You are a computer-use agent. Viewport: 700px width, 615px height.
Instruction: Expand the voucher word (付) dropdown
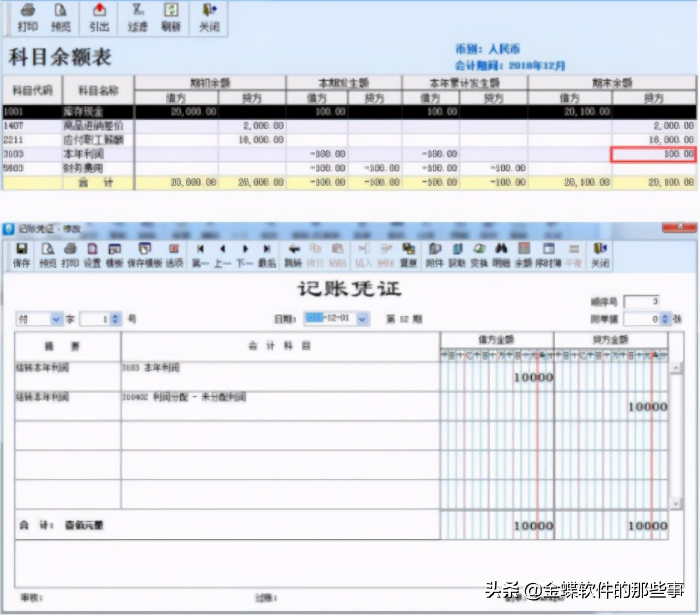point(56,319)
